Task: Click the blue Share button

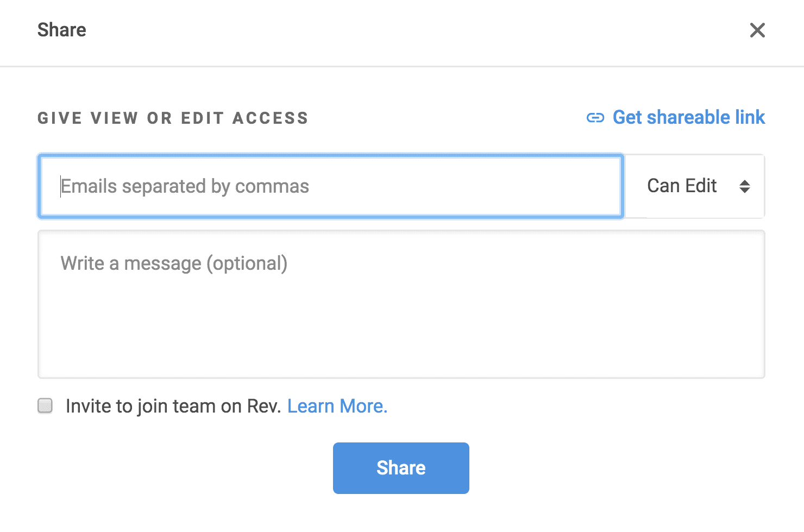Action: [401, 468]
